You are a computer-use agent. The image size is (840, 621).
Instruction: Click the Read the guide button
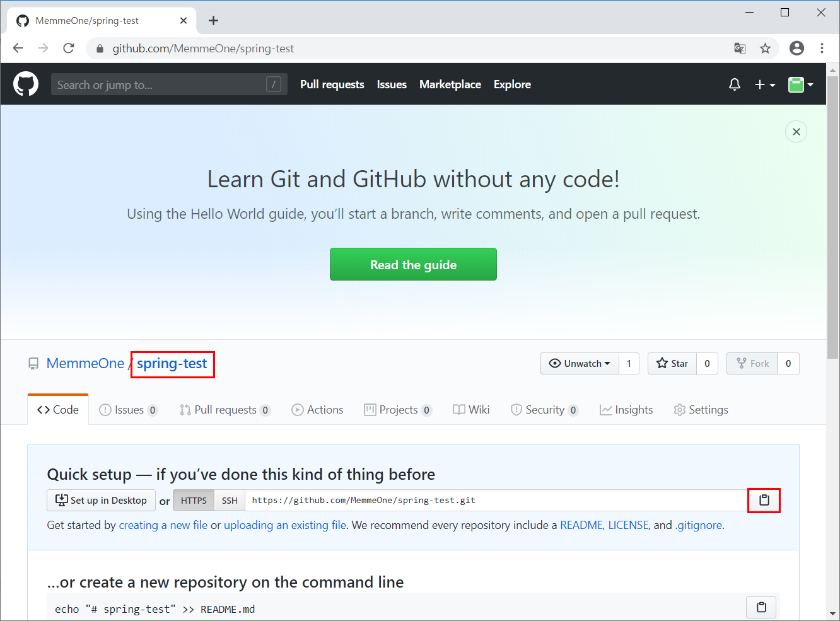(x=413, y=264)
